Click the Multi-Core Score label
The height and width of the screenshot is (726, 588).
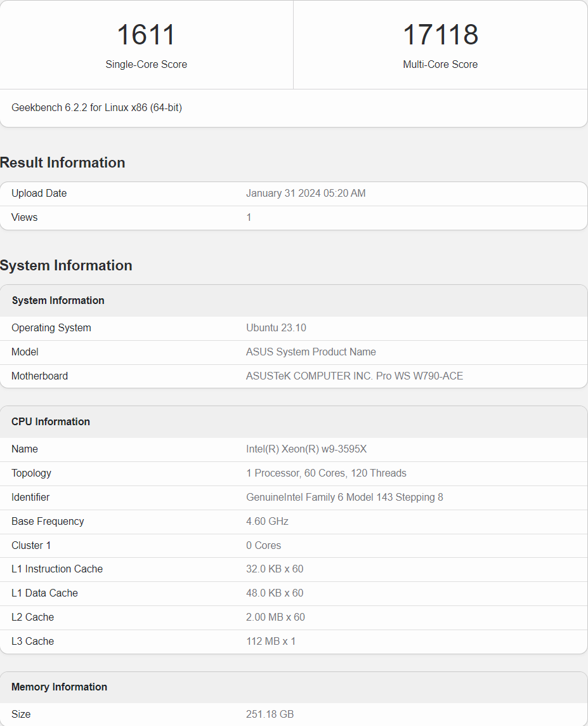(x=440, y=64)
